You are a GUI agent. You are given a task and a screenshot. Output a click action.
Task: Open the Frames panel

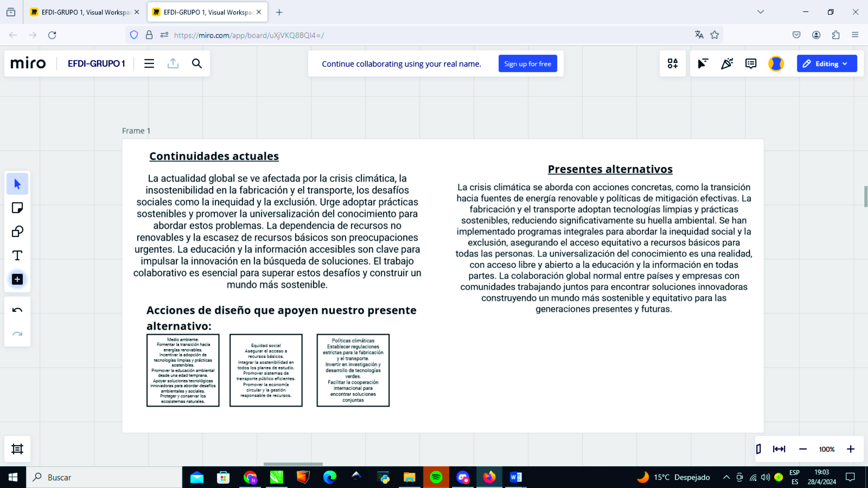pyautogui.click(x=17, y=449)
